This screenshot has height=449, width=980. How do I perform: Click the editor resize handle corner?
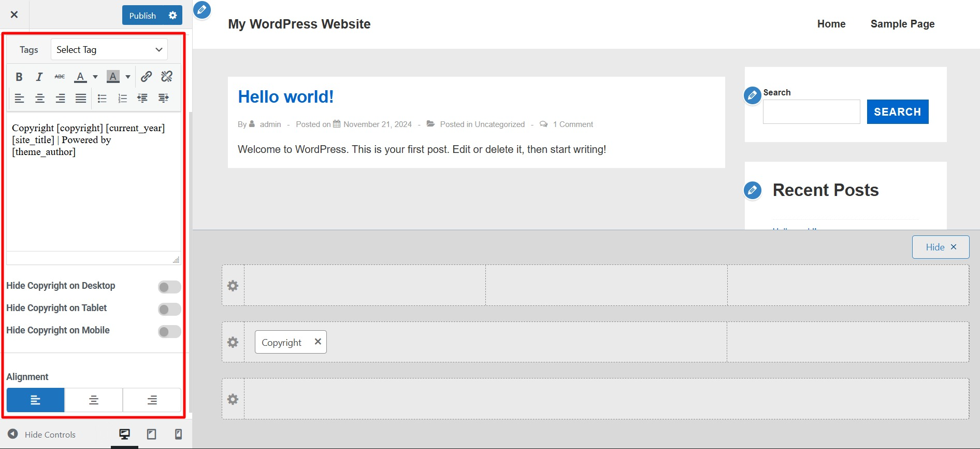pos(176,259)
